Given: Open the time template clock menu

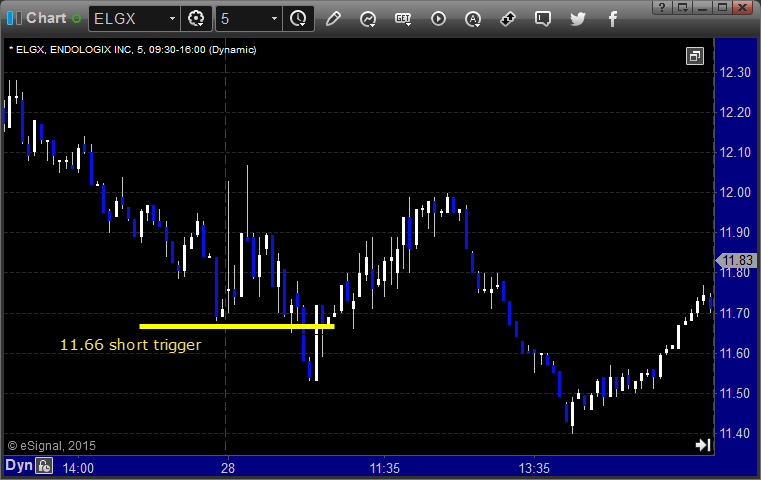Looking at the screenshot, I should click(x=298, y=19).
